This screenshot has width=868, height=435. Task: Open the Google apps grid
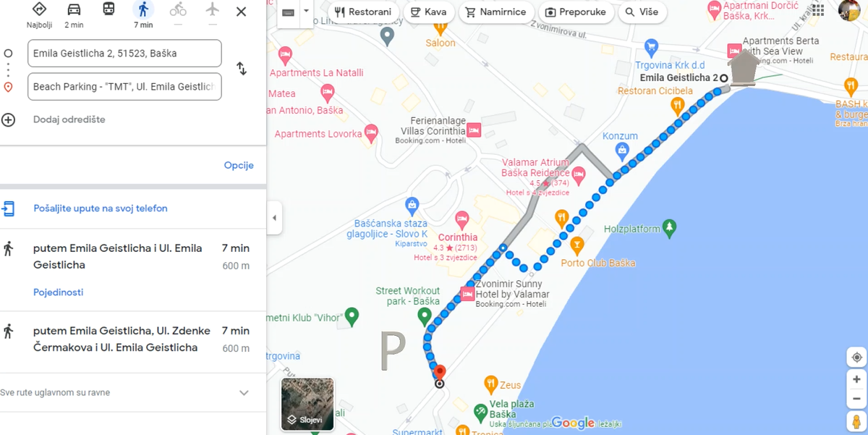[818, 10]
